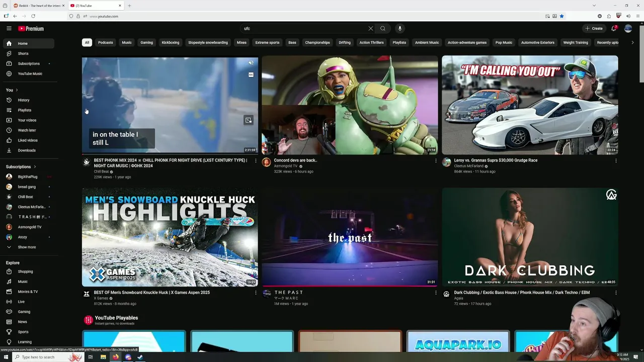
Task: Open the Men's Snowboard Knuckle Huck thumbnail
Action: (x=170, y=237)
